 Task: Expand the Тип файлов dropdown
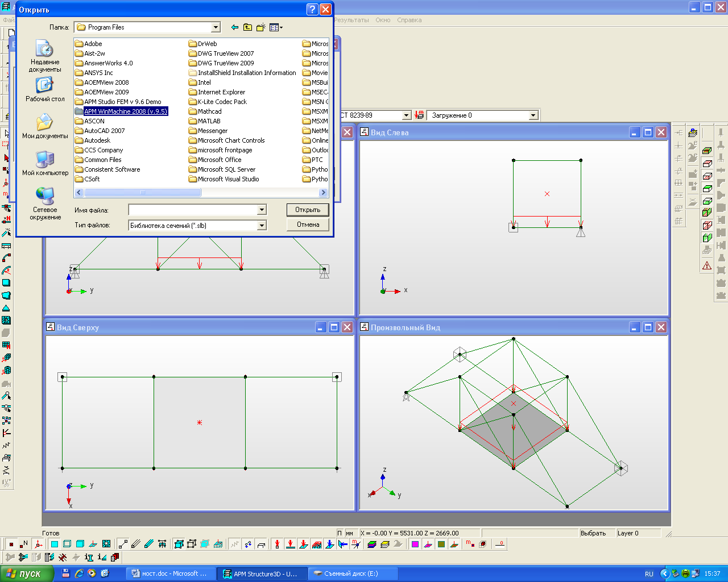(x=262, y=226)
